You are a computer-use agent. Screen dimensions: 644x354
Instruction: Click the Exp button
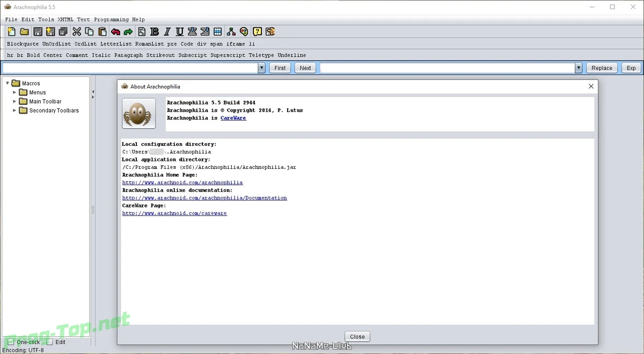click(x=631, y=68)
